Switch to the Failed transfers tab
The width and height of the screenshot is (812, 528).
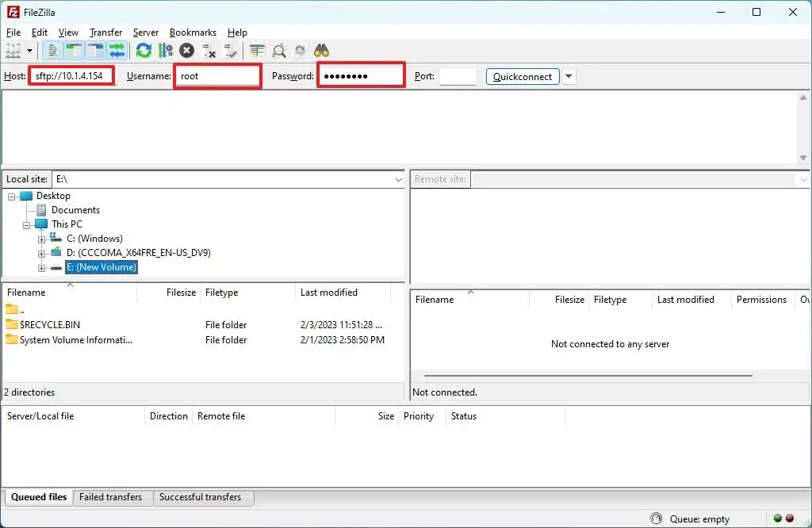(112, 497)
